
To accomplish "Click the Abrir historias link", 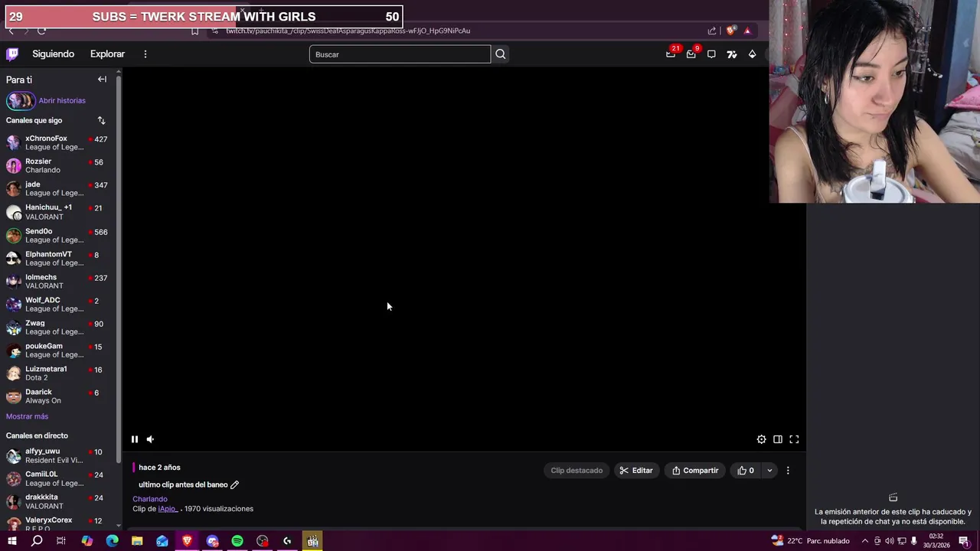I will 62,100.
